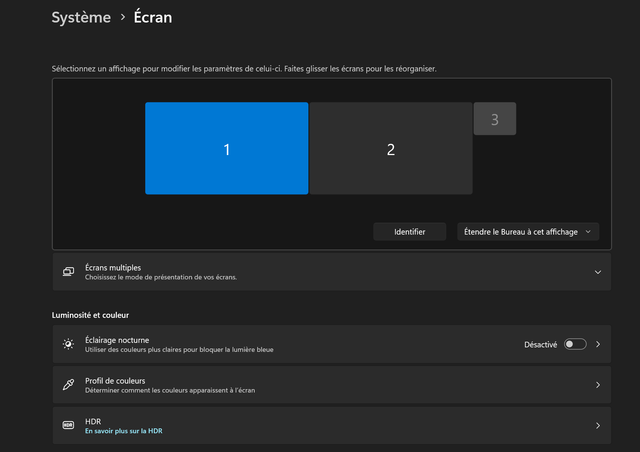Click the Écrans multiples monitor icon

(x=69, y=272)
